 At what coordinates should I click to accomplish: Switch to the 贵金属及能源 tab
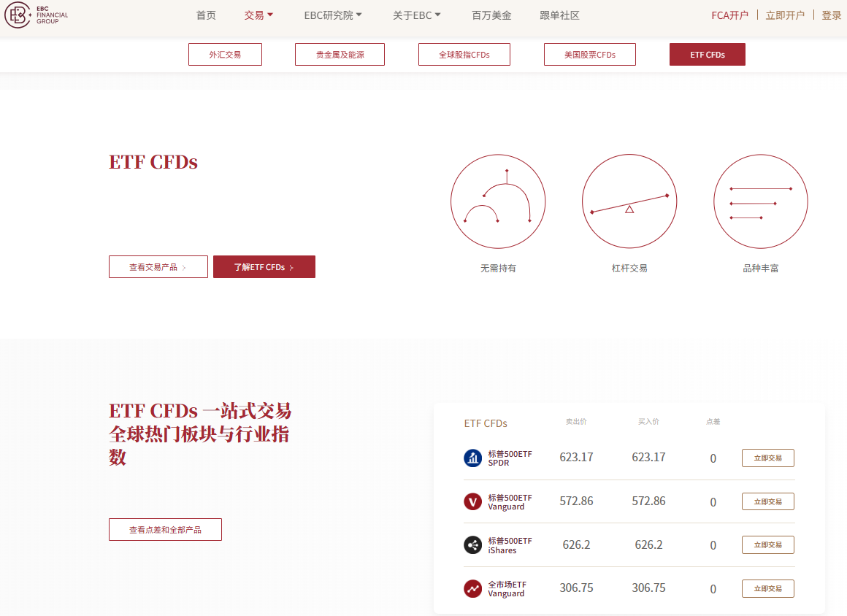tap(340, 55)
